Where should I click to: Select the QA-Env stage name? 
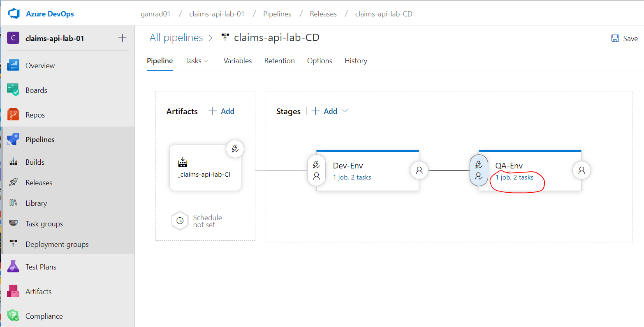(509, 166)
